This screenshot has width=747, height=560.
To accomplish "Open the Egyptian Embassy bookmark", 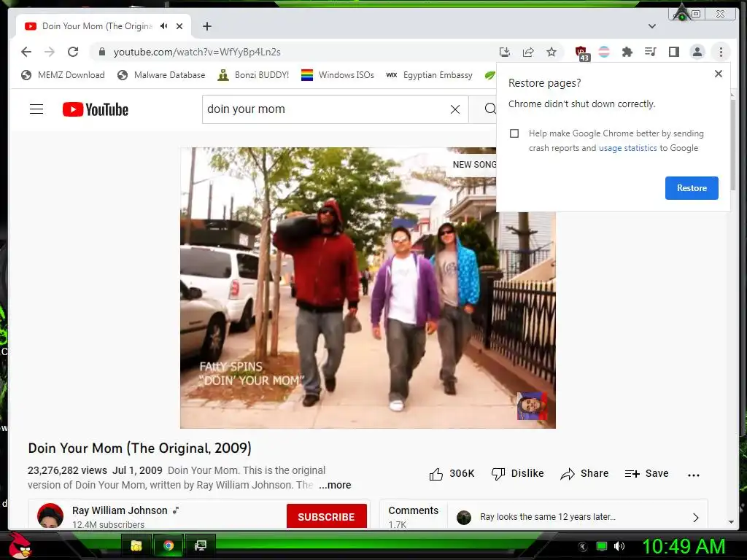I will pos(429,75).
